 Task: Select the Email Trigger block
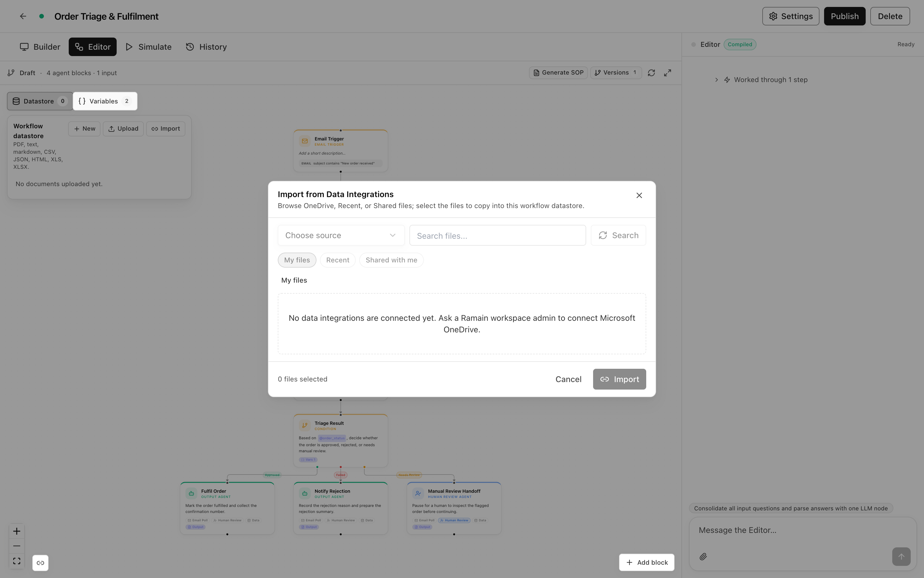click(x=341, y=151)
